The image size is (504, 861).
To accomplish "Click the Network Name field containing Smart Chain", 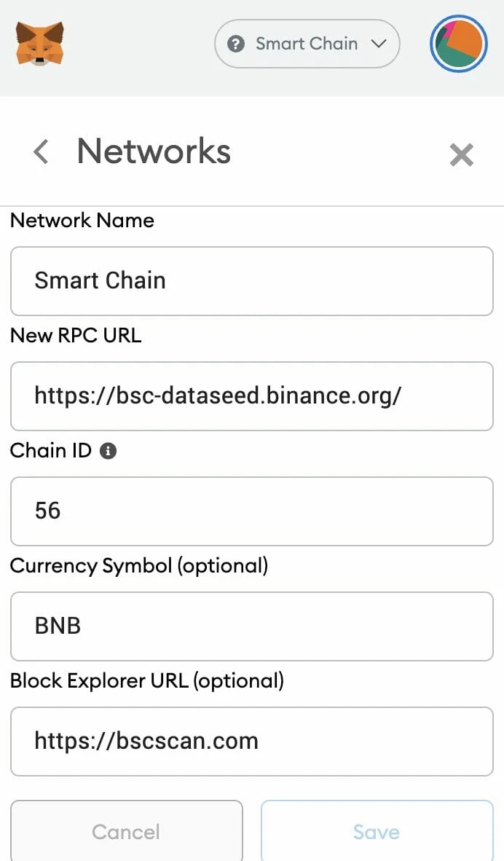I will tap(251, 281).
